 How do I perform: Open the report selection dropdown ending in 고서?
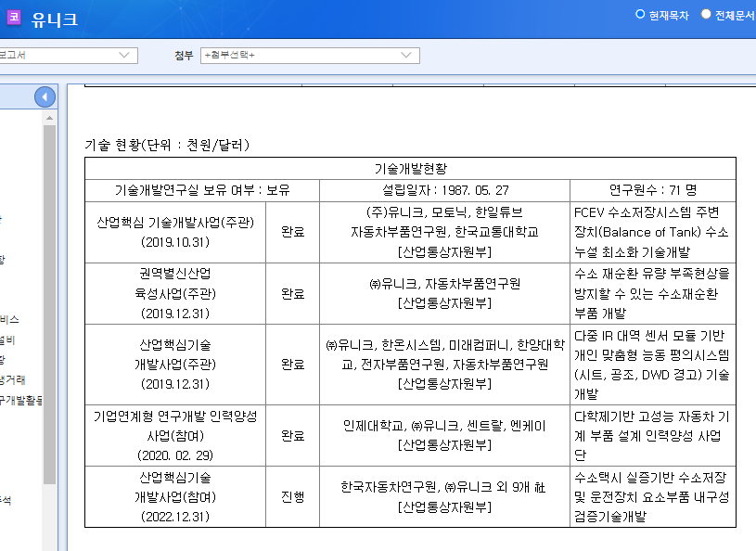pos(68,56)
